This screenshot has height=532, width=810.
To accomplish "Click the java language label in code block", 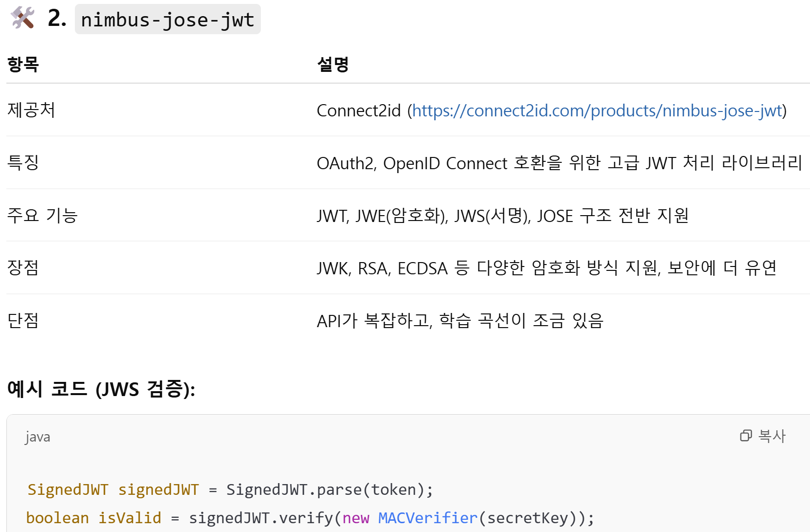I will [38, 437].
